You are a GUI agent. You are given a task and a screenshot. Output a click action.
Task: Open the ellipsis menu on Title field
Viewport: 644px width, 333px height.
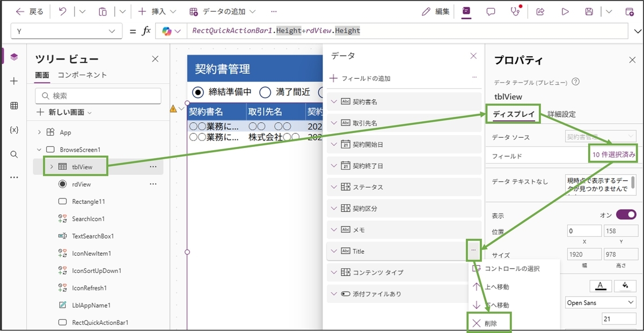coord(473,250)
